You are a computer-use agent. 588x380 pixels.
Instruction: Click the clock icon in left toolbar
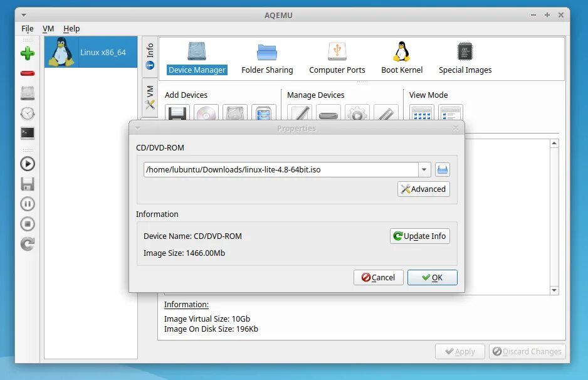(28, 113)
